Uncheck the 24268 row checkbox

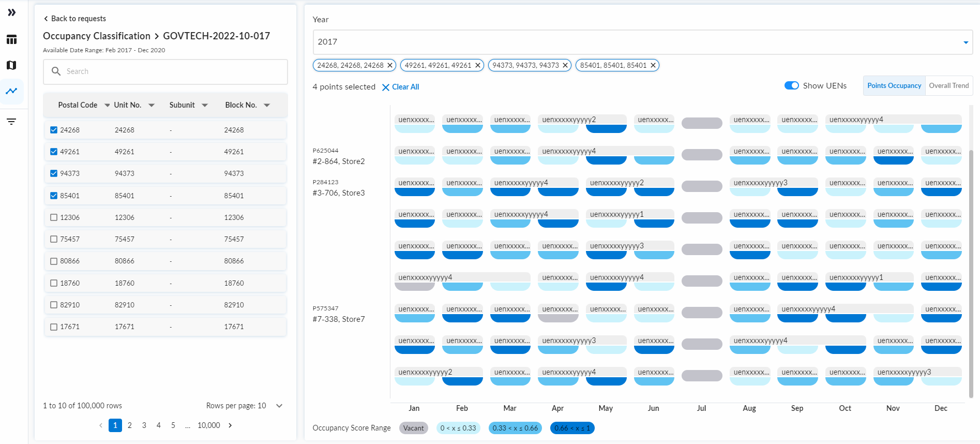click(x=54, y=130)
